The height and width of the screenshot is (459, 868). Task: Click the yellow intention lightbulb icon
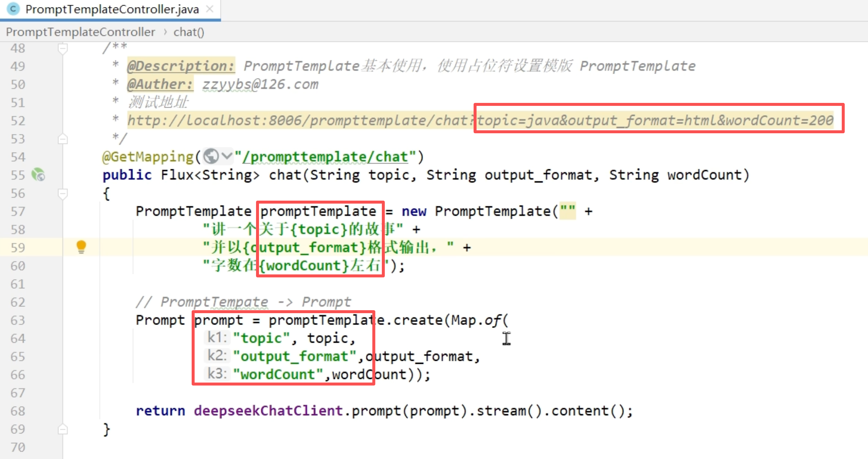coord(81,247)
